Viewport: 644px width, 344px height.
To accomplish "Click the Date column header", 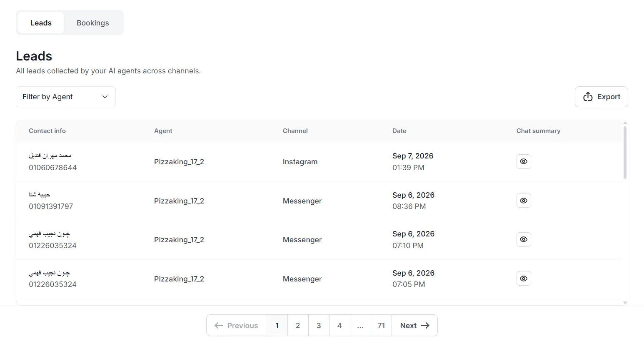I will pyautogui.click(x=399, y=131).
